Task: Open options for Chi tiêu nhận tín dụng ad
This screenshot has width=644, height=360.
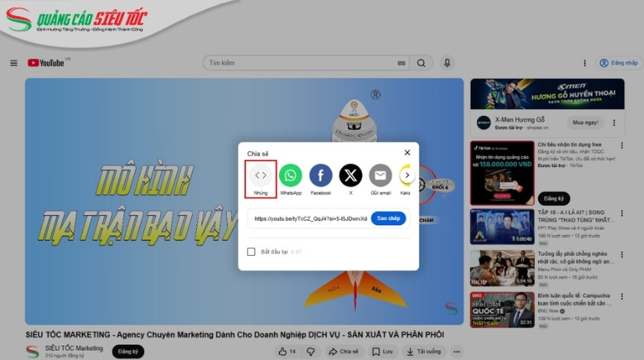Action: click(622, 146)
